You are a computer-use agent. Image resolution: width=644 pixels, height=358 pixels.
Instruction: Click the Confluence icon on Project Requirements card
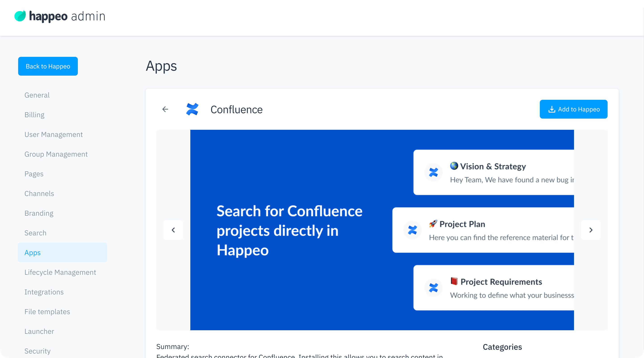[433, 288]
